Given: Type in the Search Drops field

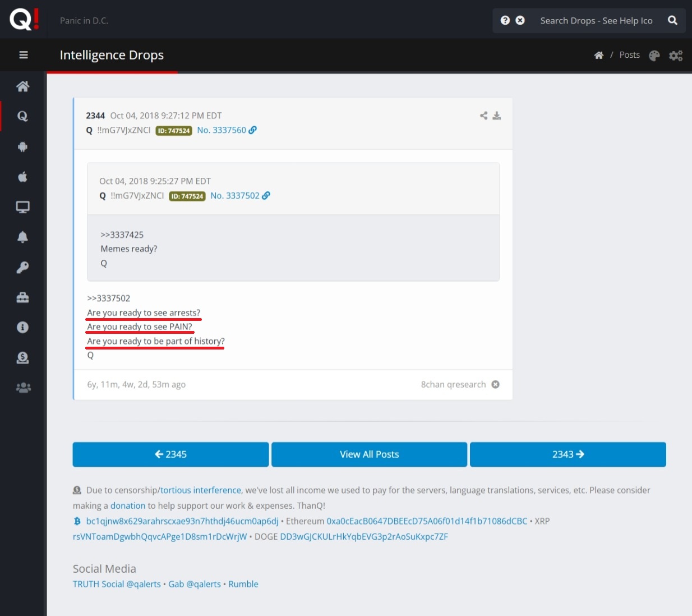Looking at the screenshot, I should tap(596, 21).
